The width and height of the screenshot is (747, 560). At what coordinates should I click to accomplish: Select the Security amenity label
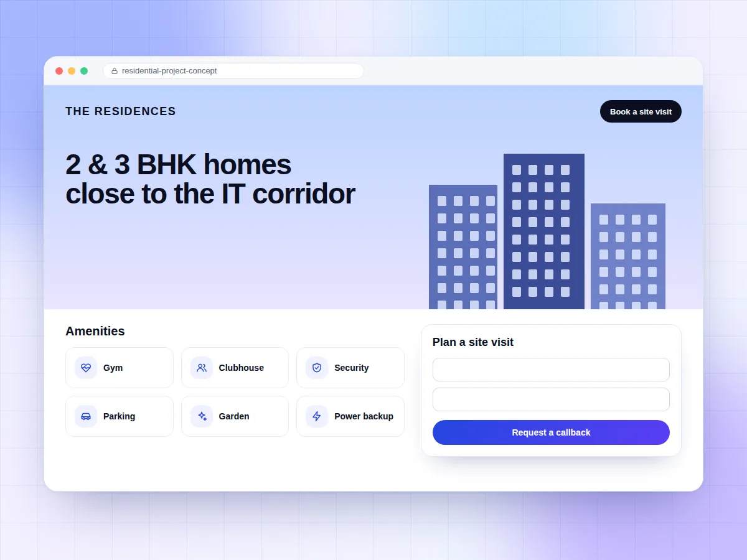tap(352, 368)
